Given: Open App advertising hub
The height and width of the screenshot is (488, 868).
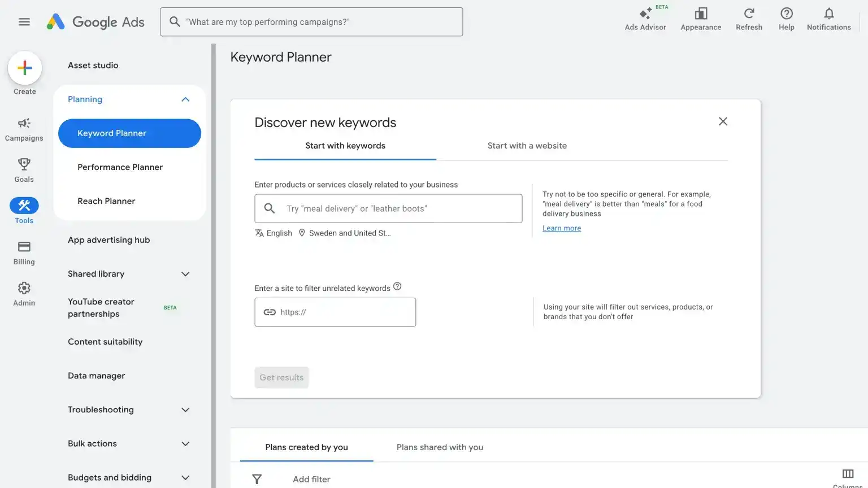Looking at the screenshot, I should tap(109, 240).
